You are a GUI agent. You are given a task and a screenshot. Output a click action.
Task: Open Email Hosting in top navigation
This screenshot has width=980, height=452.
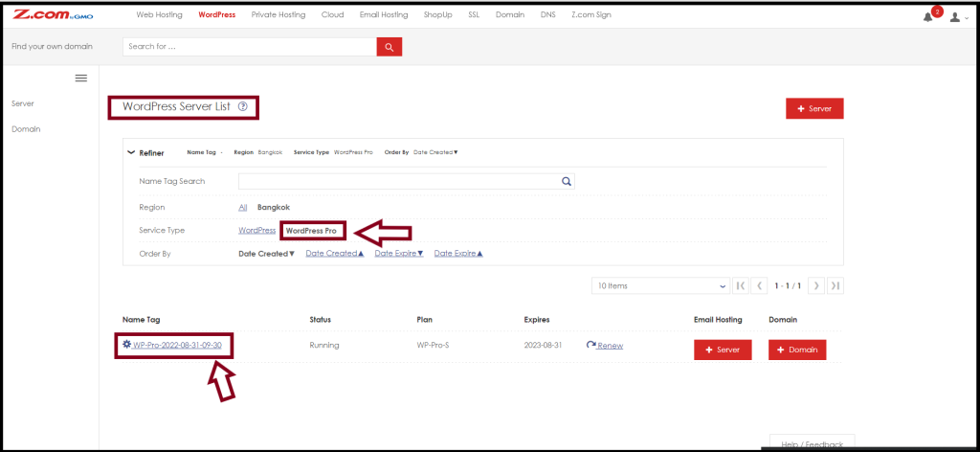point(384,15)
